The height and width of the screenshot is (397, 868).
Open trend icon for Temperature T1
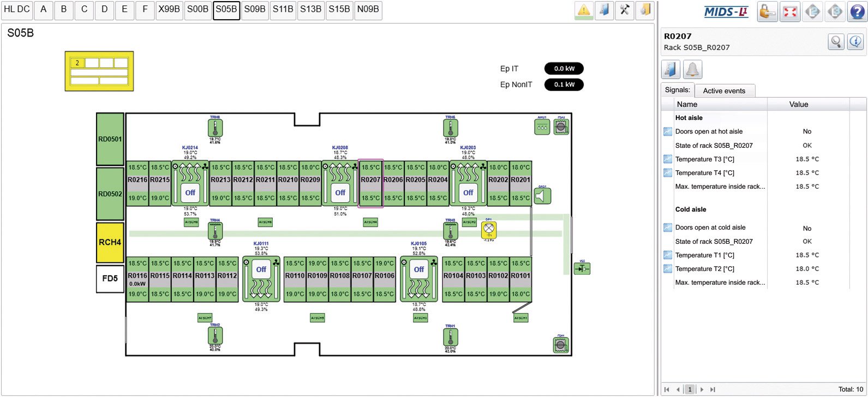tap(668, 255)
